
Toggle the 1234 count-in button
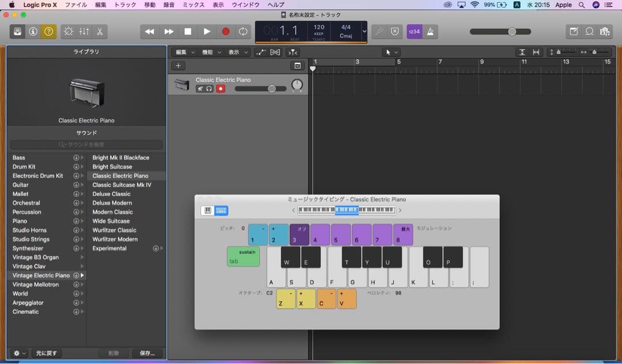pos(414,32)
